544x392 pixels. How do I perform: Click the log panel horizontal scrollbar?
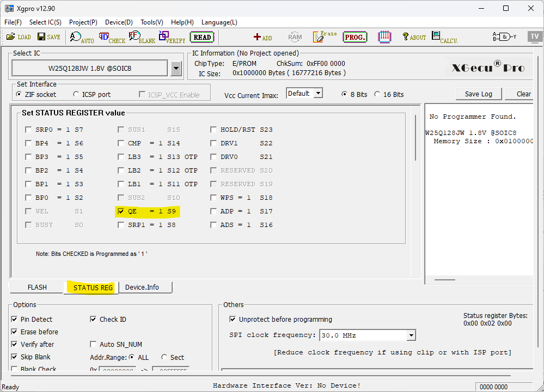pyautogui.click(x=445, y=280)
